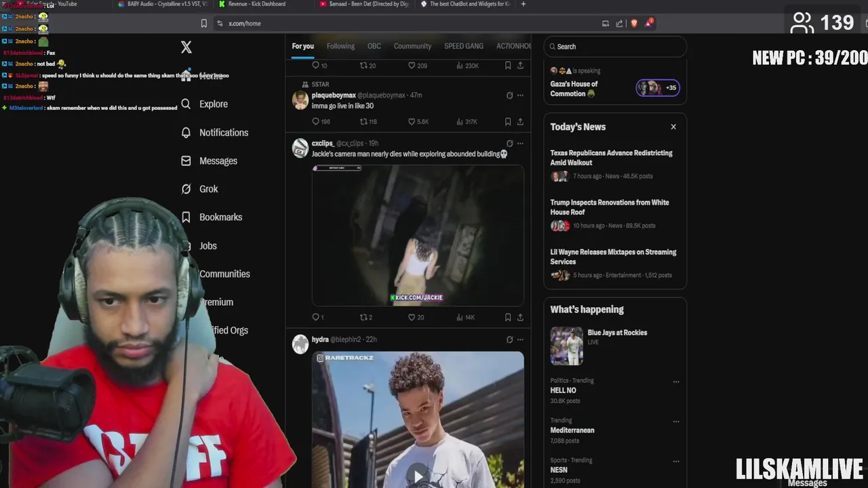Open hydra's profile avatar

pos(300,344)
